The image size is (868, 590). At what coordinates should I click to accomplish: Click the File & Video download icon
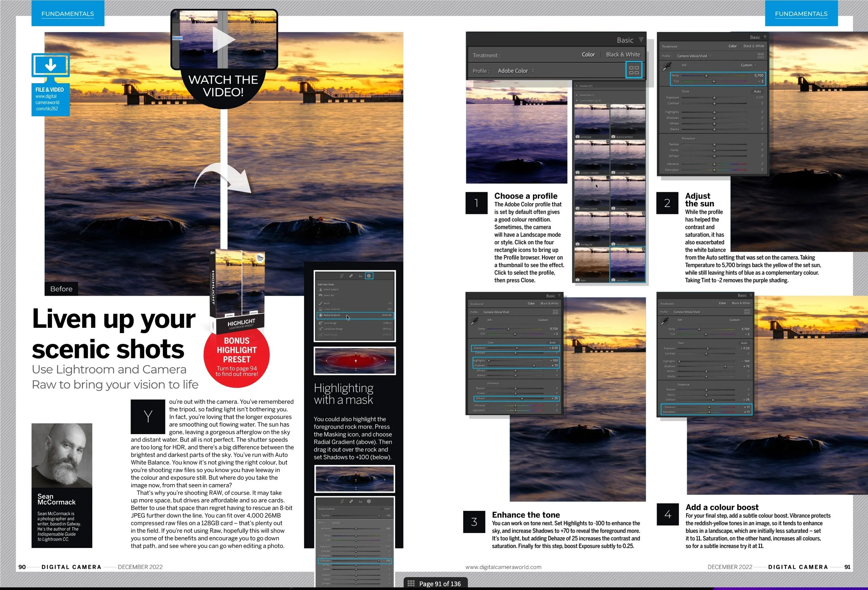tap(50, 65)
